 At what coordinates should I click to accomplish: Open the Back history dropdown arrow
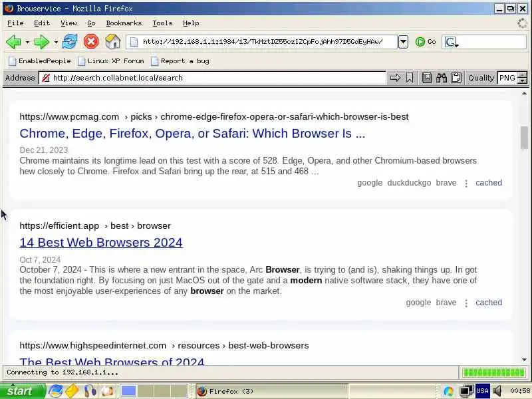27,43
